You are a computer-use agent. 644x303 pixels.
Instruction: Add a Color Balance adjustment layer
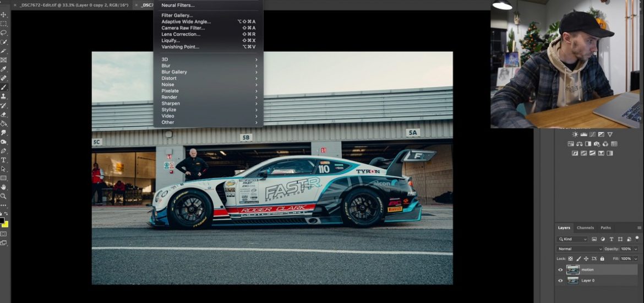[579, 144]
